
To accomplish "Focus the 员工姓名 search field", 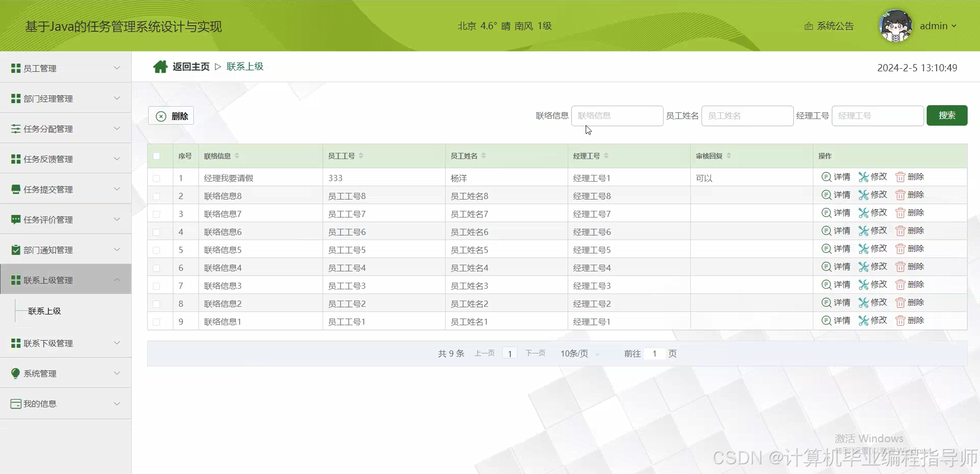I will [x=748, y=116].
